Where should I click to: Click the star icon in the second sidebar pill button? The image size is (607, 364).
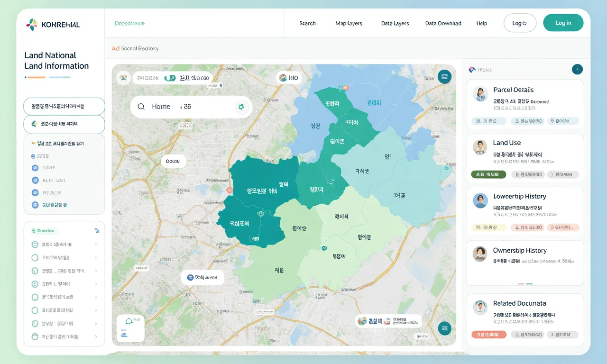pos(34,124)
